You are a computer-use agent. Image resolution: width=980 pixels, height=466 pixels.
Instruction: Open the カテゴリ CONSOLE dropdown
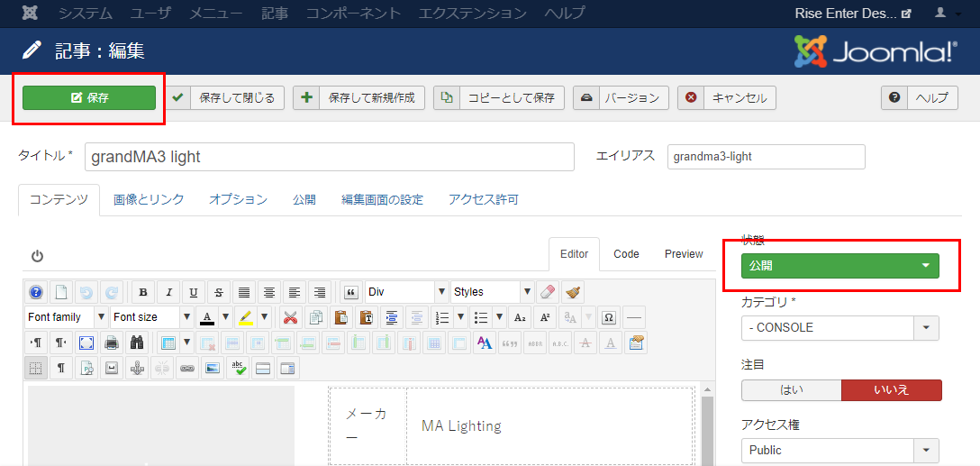pos(840,328)
